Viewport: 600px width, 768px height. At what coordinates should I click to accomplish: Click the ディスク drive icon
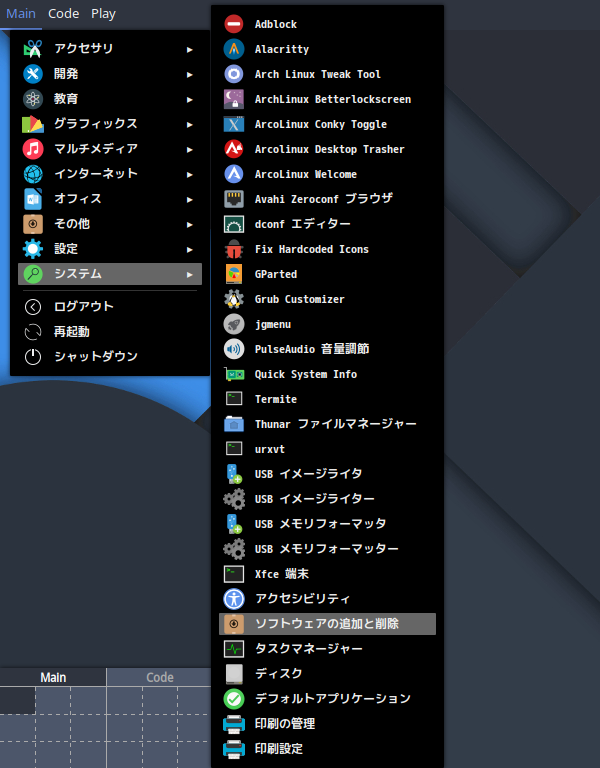tap(234, 673)
